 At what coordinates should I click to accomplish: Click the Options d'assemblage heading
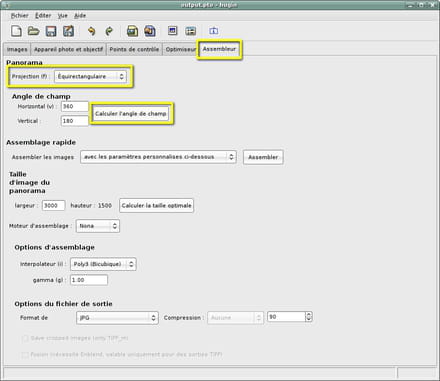tap(54, 247)
